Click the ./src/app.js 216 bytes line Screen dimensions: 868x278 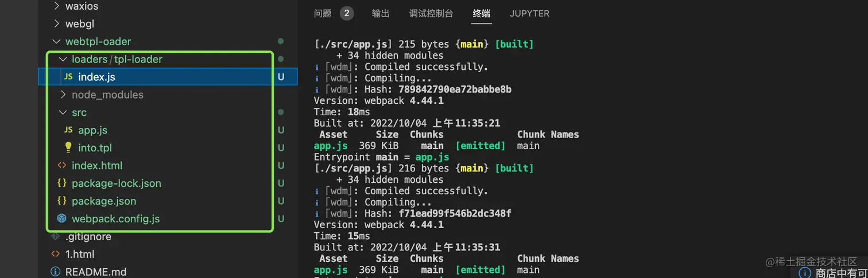(x=424, y=168)
